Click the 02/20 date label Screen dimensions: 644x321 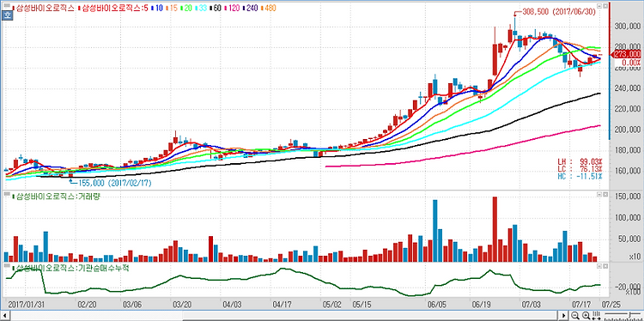tap(87, 305)
